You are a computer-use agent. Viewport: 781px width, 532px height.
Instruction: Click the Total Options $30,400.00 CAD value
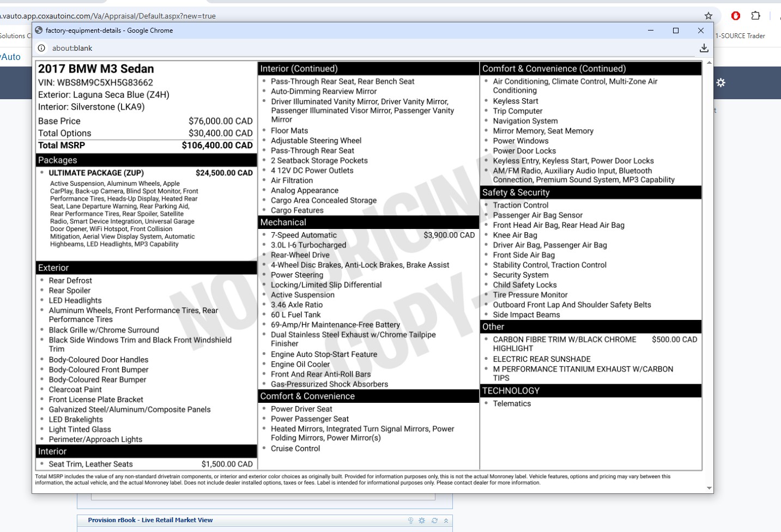click(x=221, y=133)
